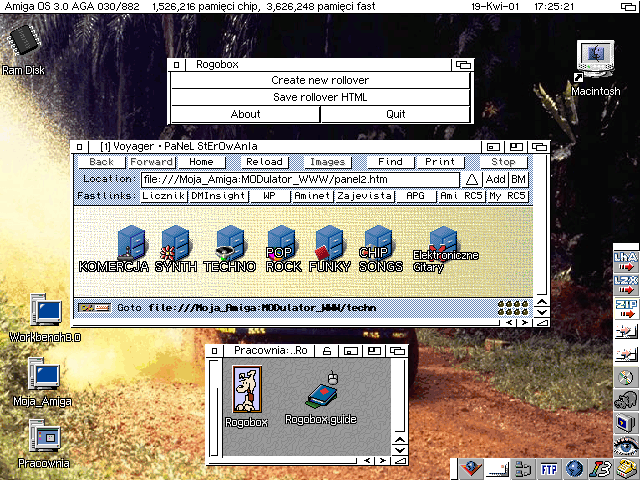This screenshot has height=480, width=640.
Task: Click the Location URL field
Action: point(300,180)
